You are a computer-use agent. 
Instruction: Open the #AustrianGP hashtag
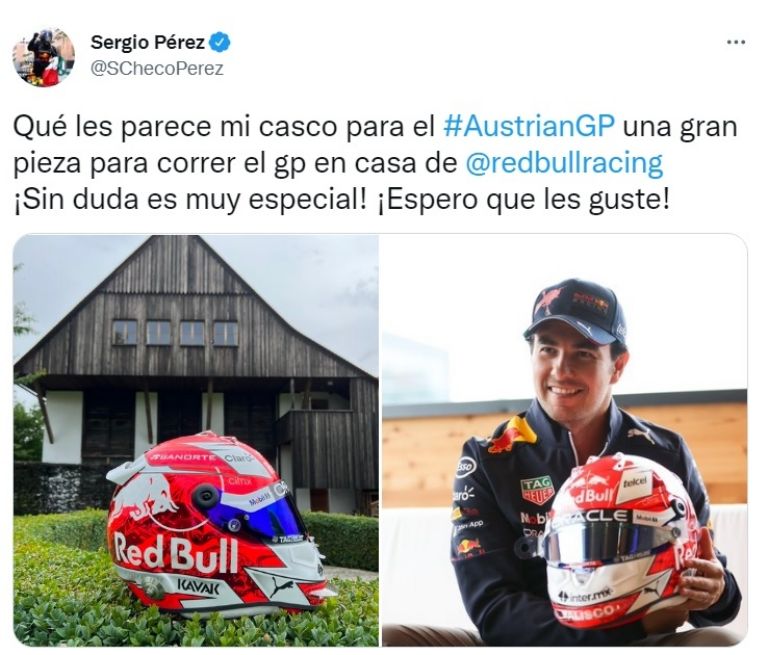click(528, 126)
